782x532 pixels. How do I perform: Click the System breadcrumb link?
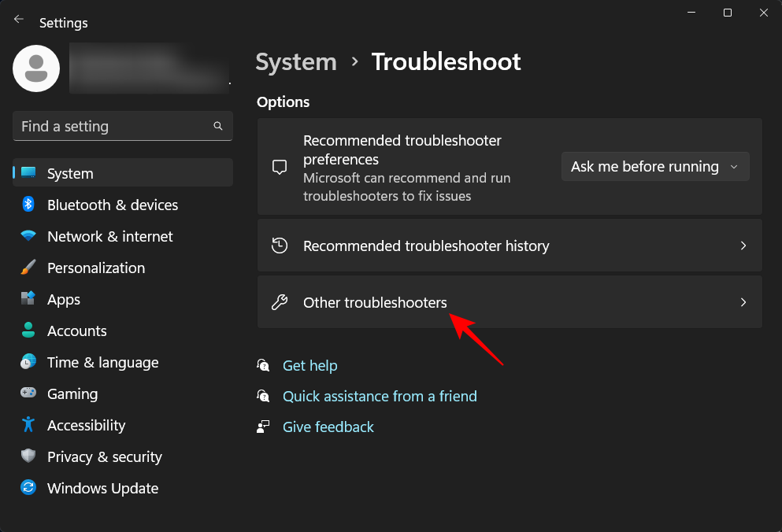click(296, 61)
